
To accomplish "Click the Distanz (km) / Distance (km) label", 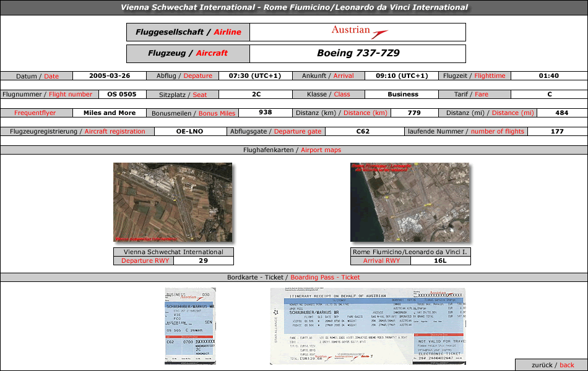I will (342, 113).
